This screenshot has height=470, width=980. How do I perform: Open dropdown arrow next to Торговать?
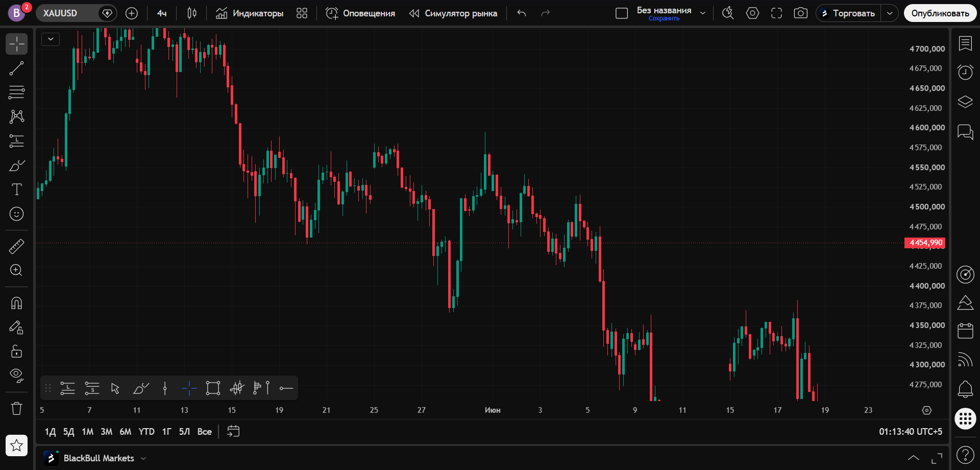(x=890, y=13)
